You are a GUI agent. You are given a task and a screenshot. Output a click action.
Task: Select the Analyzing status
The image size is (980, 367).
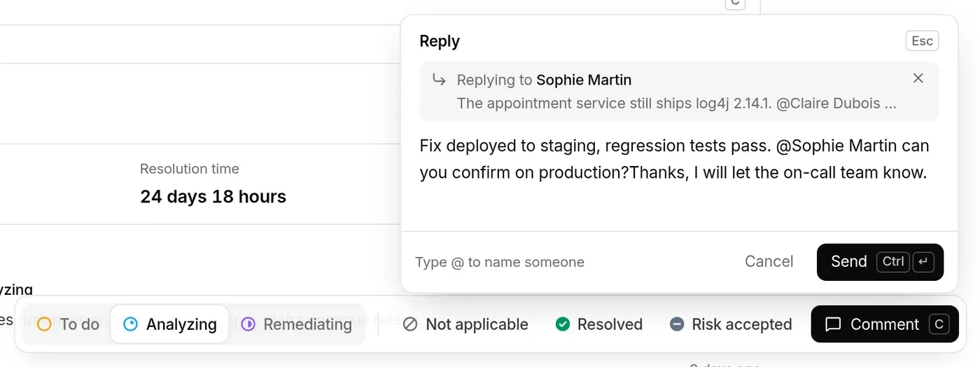170,324
